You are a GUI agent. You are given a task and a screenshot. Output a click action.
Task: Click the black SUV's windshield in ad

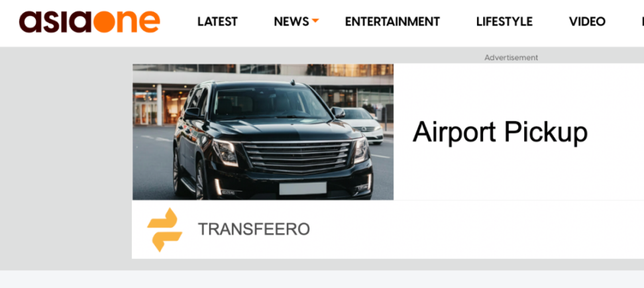(x=271, y=105)
